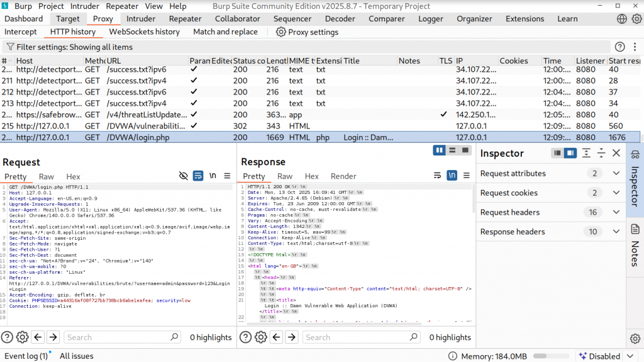Toggle request show non-printable chars (\n)

point(213,176)
